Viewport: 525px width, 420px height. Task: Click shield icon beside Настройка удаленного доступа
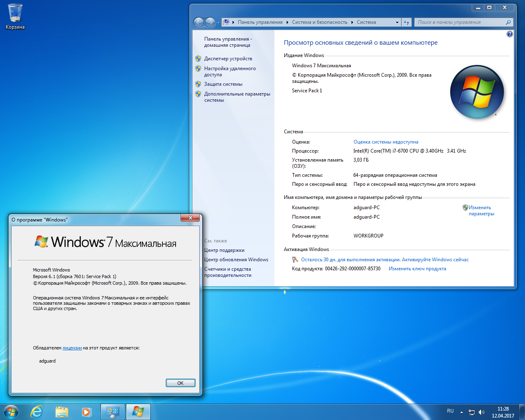[x=198, y=68]
